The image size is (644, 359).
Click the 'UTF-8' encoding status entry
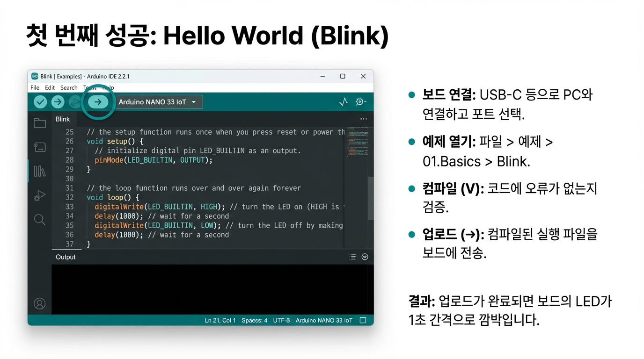click(x=281, y=321)
